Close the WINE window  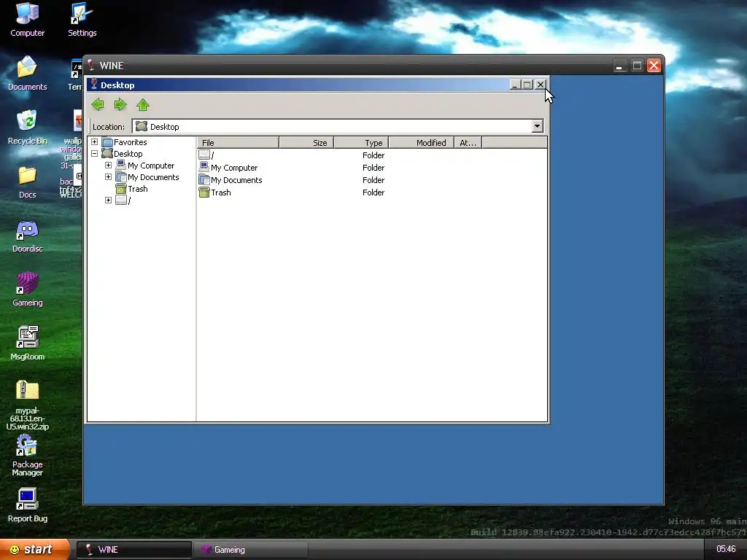tap(654, 65)
